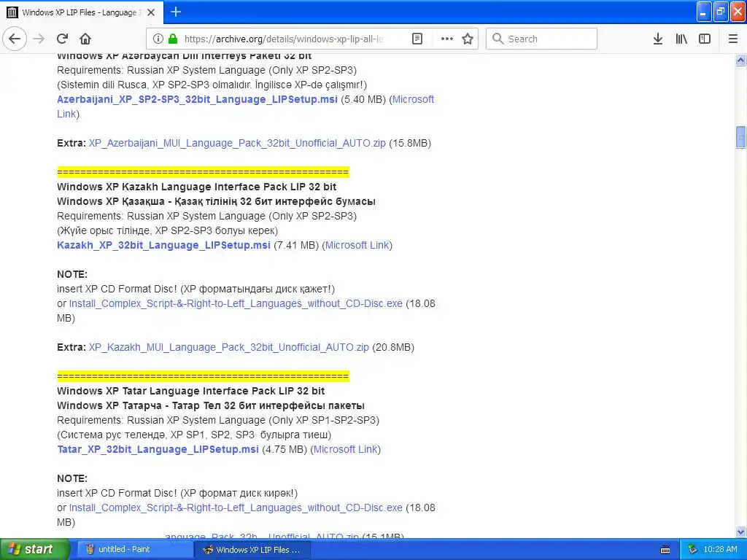Click the green padlock security icon
Screen dimensions: 747x560
(173, 39)
